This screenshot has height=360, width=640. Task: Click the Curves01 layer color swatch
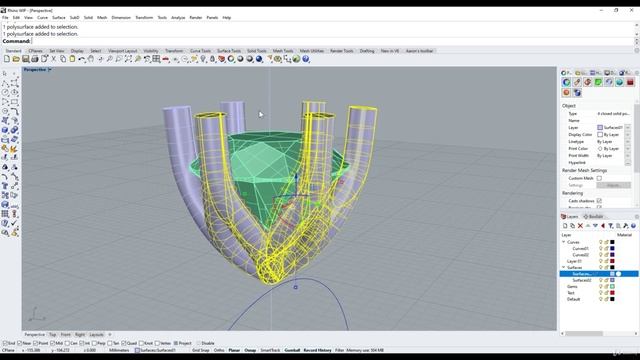click(612, 248)
